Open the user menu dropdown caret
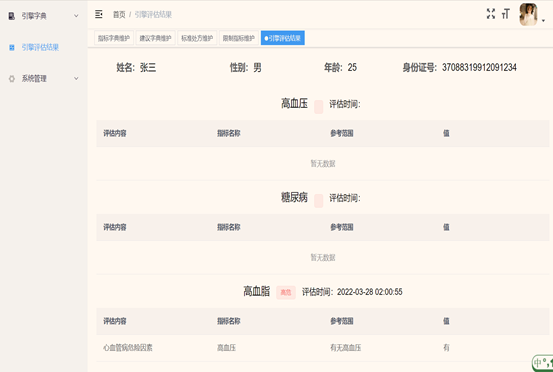553x372 pixels. (x=543, y=21)
